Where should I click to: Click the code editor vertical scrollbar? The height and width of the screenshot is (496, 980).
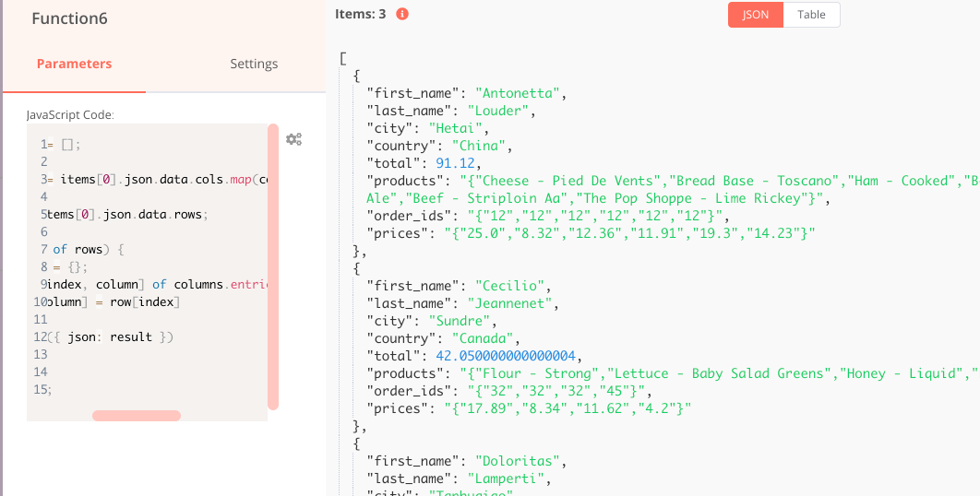point(272,266)
